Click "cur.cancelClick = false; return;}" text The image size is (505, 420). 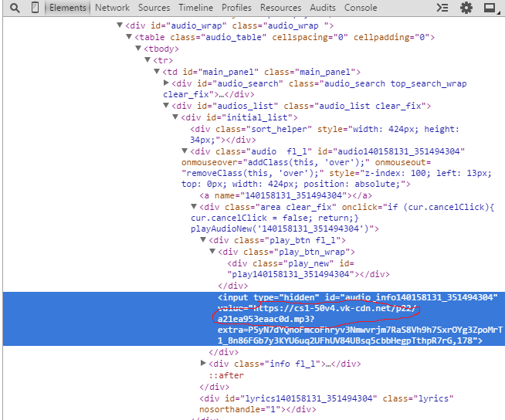(x=275, y=218)
